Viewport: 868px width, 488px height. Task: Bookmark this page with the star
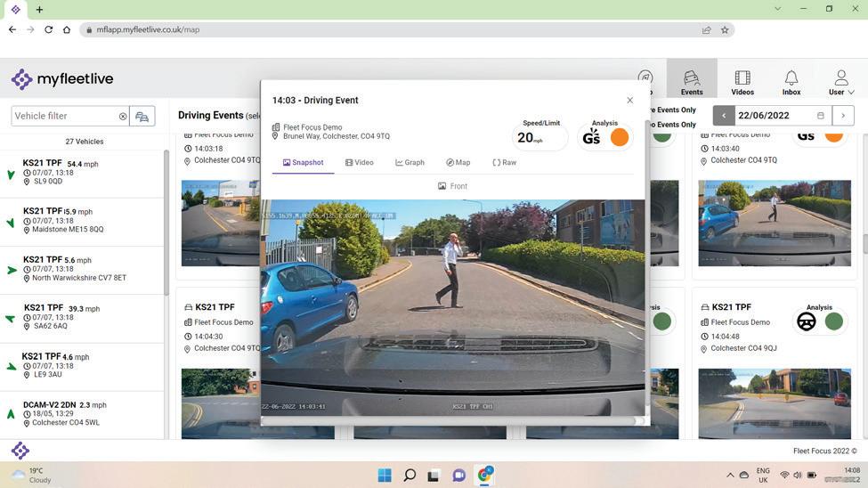pyautogui.click(x=725, y=30)
